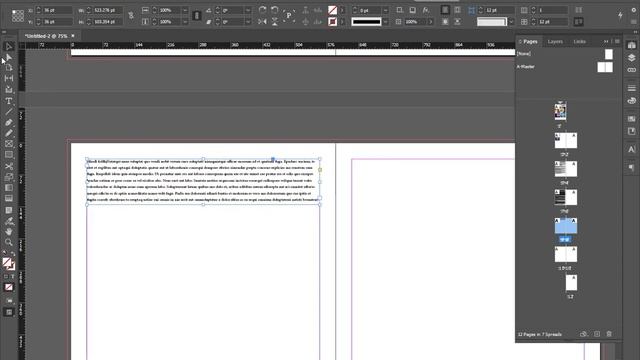Switch to the Layers tab
This screenshot has width=640, height=360.
(x=555, y=41)
